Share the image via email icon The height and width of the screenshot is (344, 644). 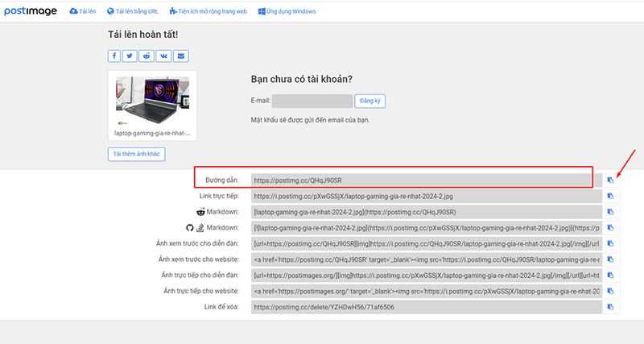[182, 56]
